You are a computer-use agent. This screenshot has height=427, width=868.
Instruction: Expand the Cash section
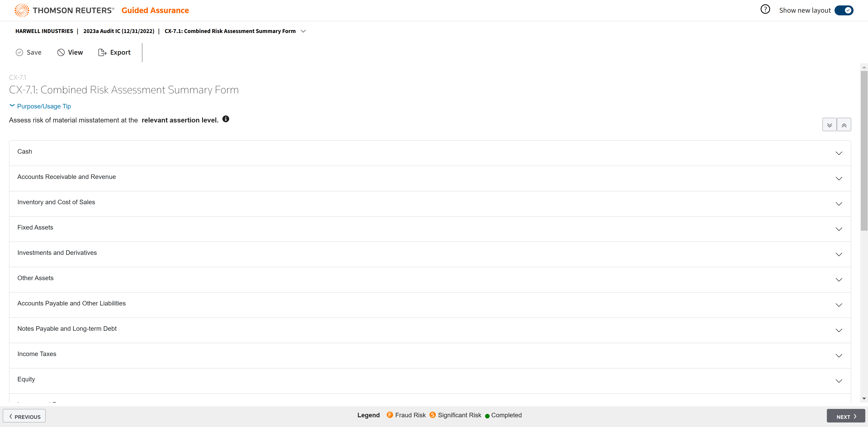[x=839, y=153]
